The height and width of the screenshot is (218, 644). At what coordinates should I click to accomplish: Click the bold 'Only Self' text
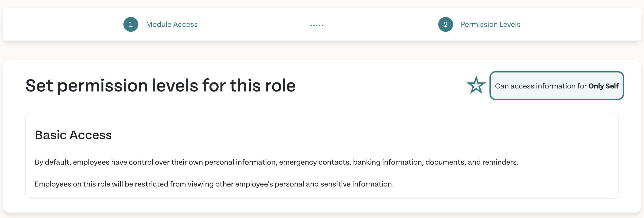(x=603, y=86)
